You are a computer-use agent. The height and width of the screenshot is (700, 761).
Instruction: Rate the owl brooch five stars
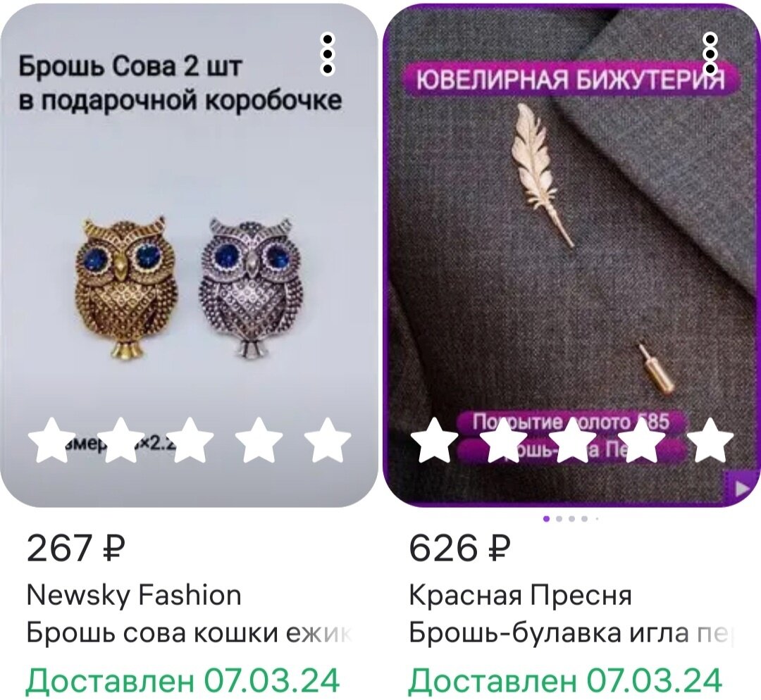(x=328, y=440)
